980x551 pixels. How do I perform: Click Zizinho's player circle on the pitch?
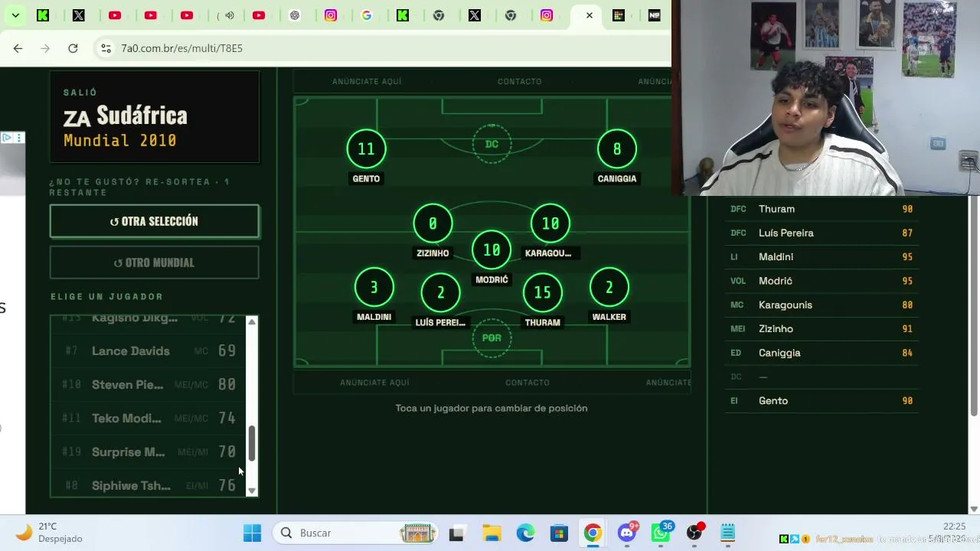pyautogui.click(x=433, y=223)
